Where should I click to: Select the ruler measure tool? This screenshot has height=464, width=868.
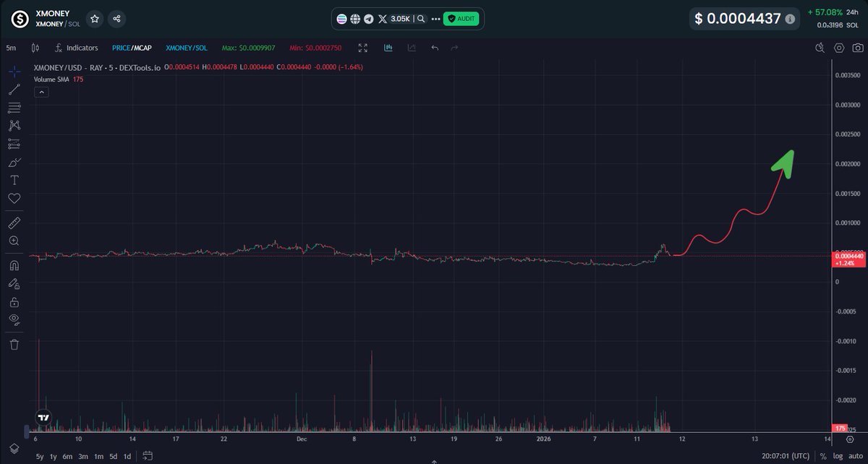click(14, 223)
